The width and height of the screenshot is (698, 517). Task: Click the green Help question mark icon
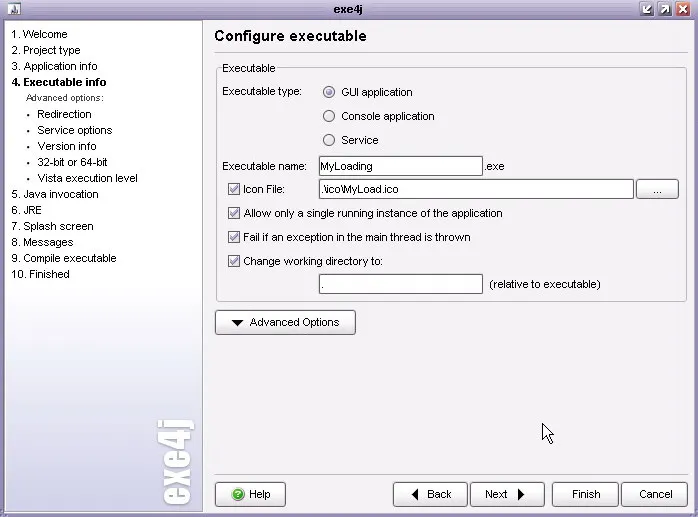tap(238, 494)
